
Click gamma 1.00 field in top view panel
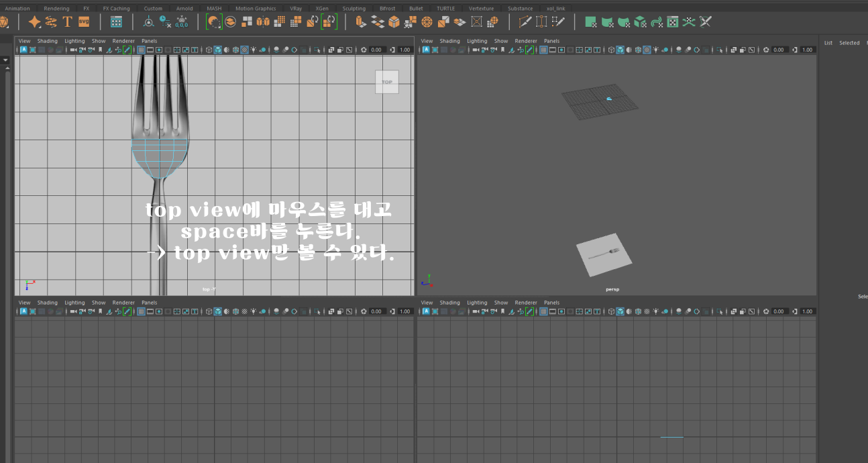[x=405, y=50]
